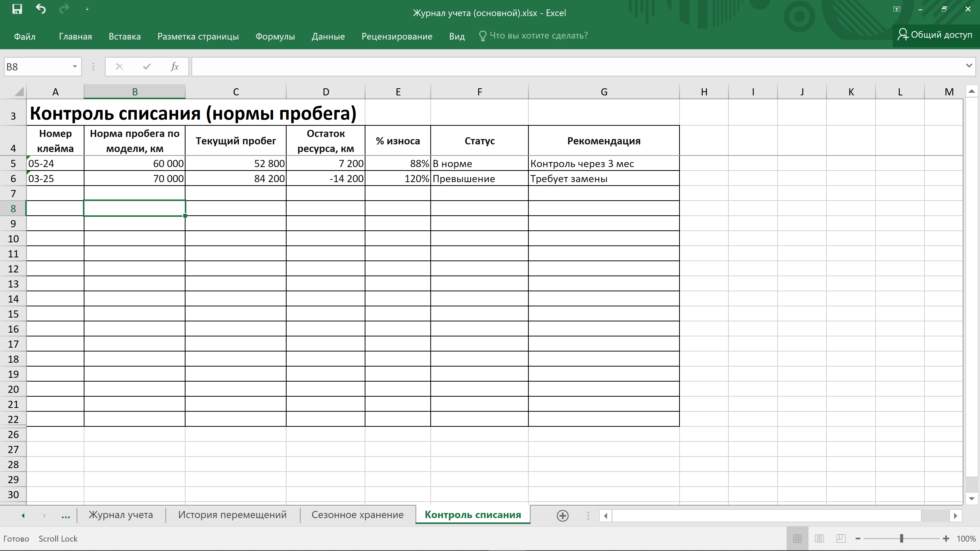Switch to Сезонное хранение sheet tab
The height and width of the screenshot is (551, 980).
[357, 515]
